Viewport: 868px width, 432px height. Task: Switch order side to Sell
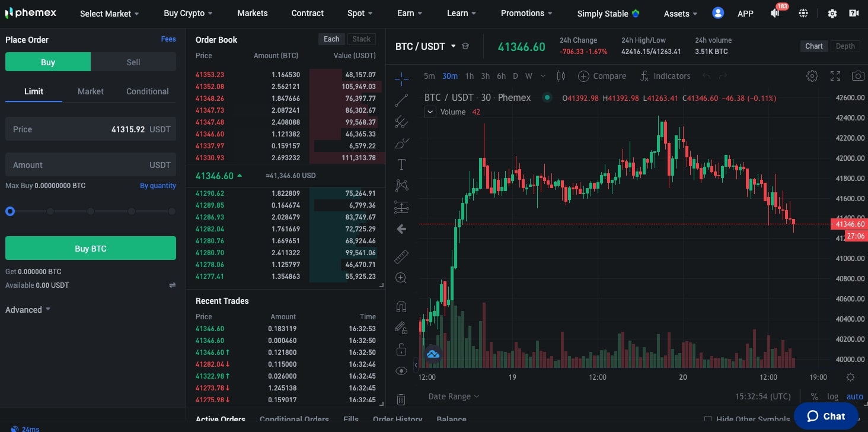click(x=133, y=62)
